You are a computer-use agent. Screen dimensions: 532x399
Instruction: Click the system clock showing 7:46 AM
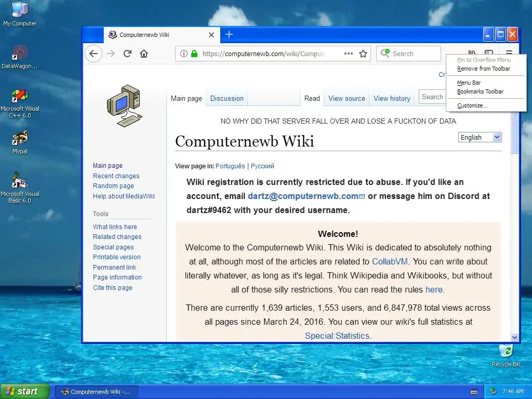513,391
